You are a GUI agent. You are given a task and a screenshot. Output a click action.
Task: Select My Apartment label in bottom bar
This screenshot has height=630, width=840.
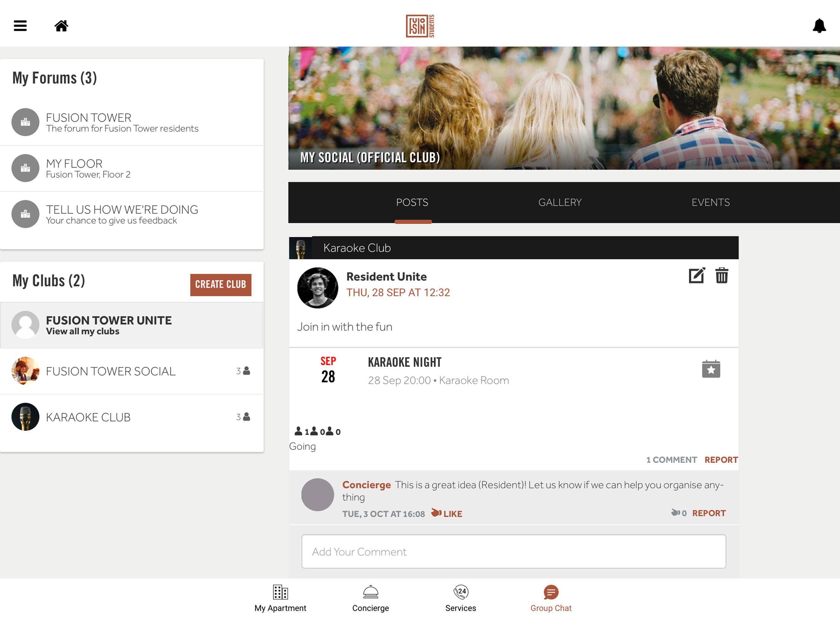click(280, 608)
